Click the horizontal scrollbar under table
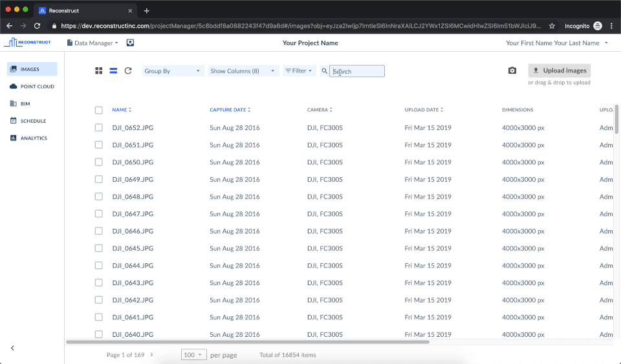The height and width of the screenshot is (364, 621). [248, 342]
